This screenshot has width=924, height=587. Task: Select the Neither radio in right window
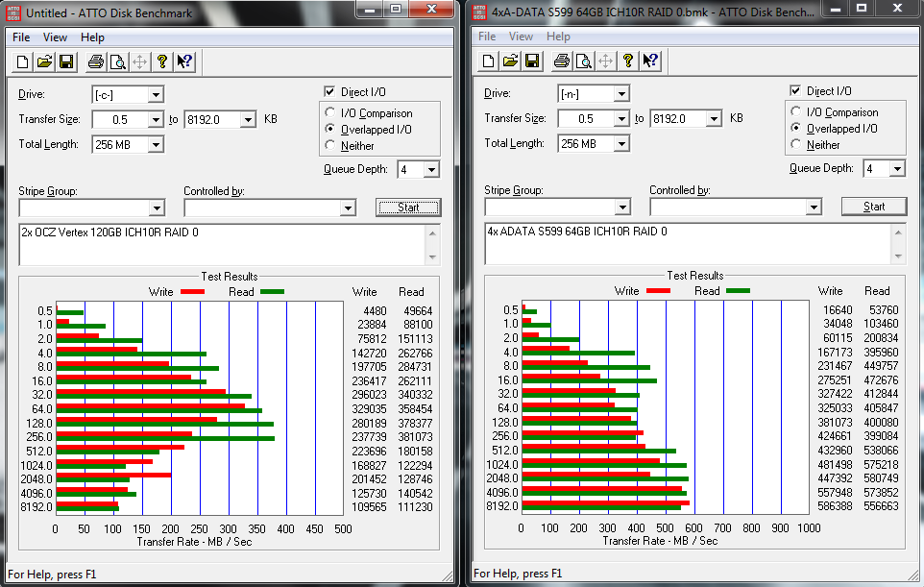click(795, 145)
